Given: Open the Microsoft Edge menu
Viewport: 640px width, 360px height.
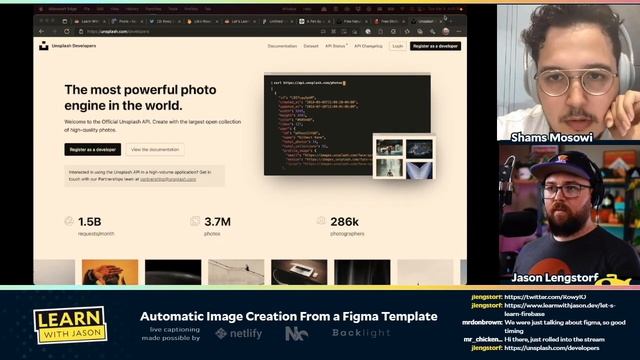Looking at the screenshot, I should click(x=63, y=9).
